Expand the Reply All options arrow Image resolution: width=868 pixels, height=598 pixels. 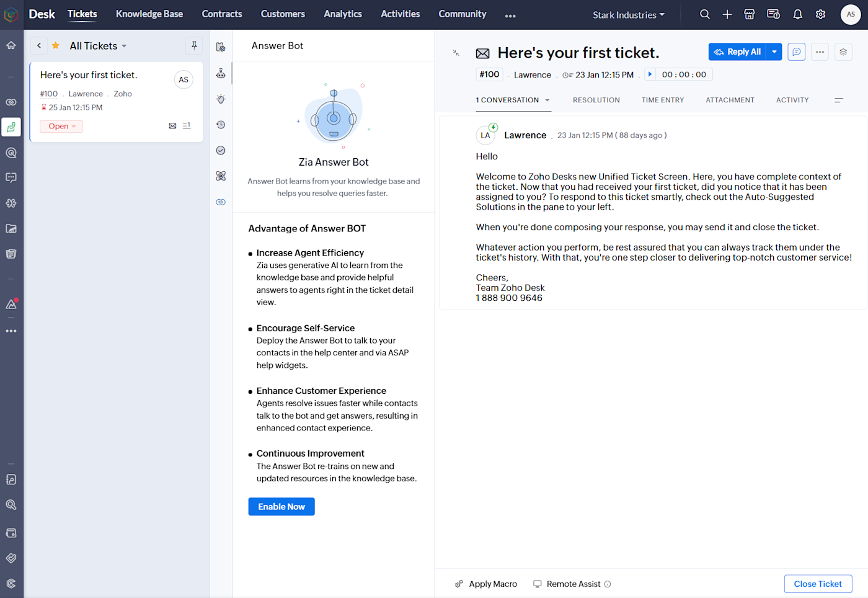[774, 52]
